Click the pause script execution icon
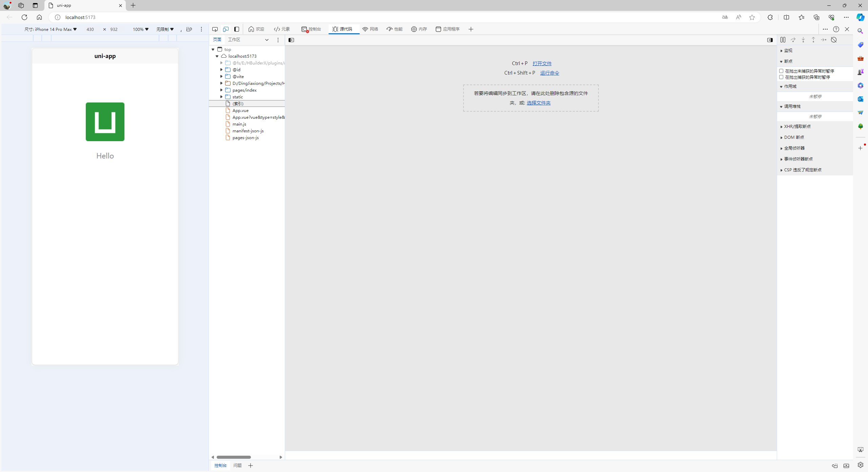The height and width of the screenshot is (472, 868). coord(783,40)
